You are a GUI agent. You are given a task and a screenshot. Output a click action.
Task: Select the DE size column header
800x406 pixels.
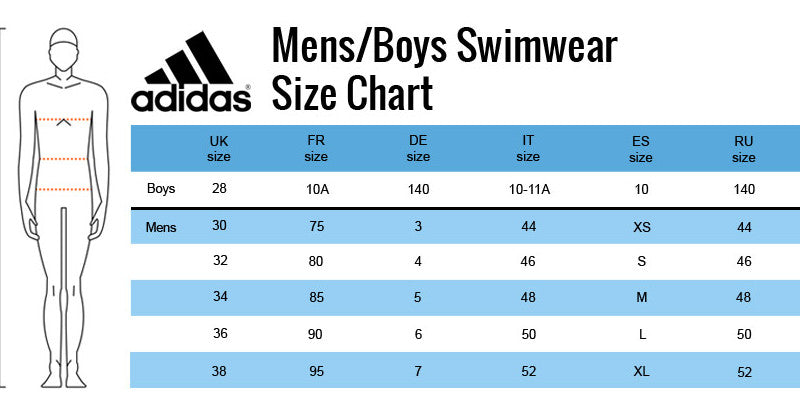tap(418, 148)
